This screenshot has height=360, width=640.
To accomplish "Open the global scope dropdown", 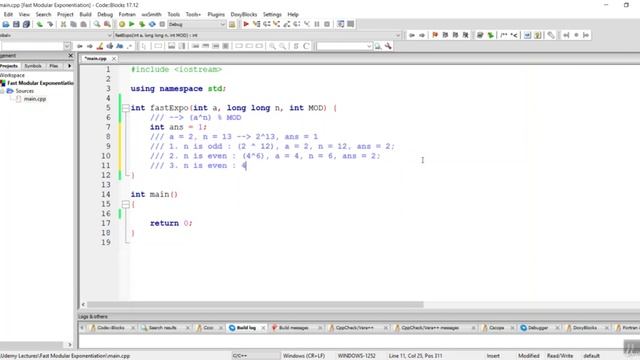I will pos(109,36).
